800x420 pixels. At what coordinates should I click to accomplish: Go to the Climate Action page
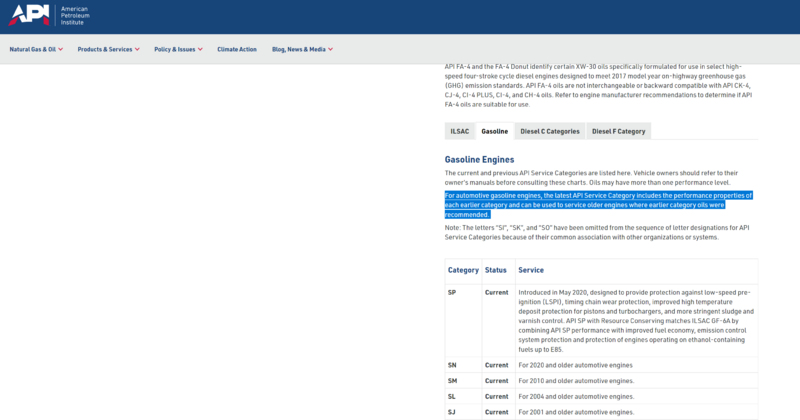point(237,50)
